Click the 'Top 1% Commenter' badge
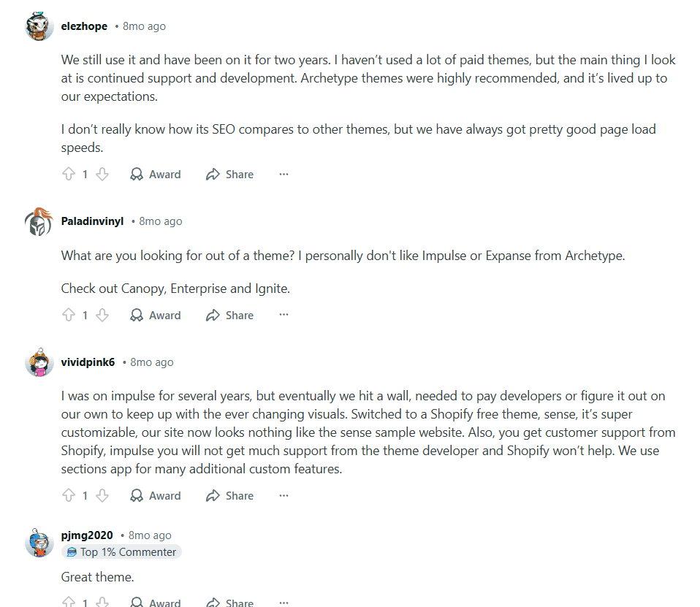This screenshot has height=607, width=700. pos(121,551)
